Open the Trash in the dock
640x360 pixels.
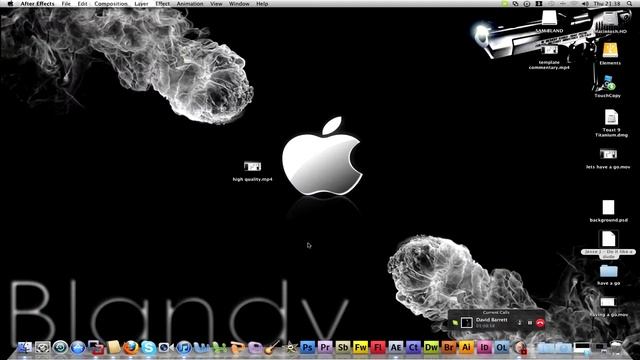pos(616,347)
